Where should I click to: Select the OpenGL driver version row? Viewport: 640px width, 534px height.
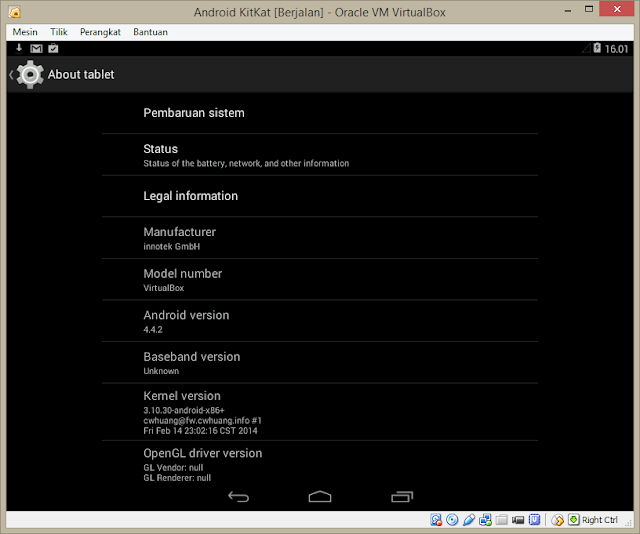320,464
